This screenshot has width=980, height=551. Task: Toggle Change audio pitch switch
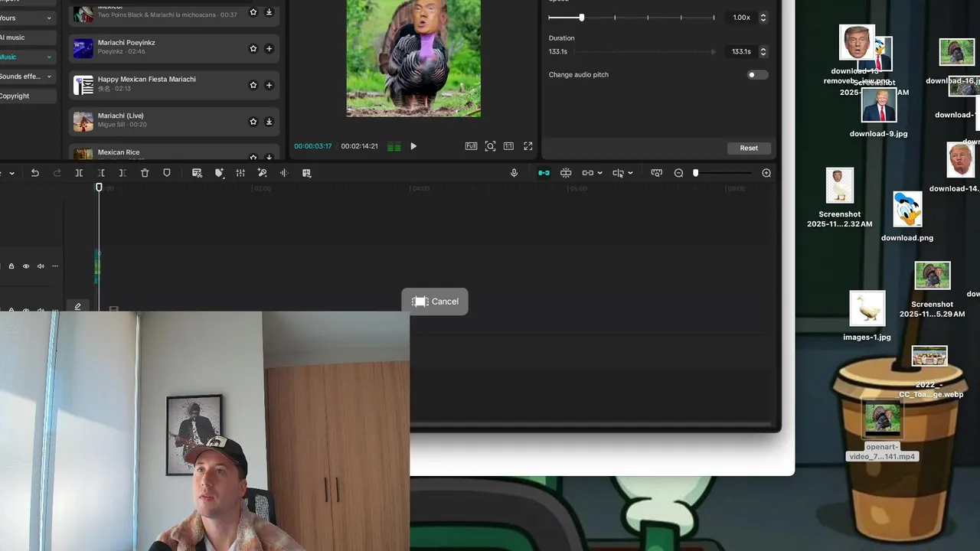(757, 75)
